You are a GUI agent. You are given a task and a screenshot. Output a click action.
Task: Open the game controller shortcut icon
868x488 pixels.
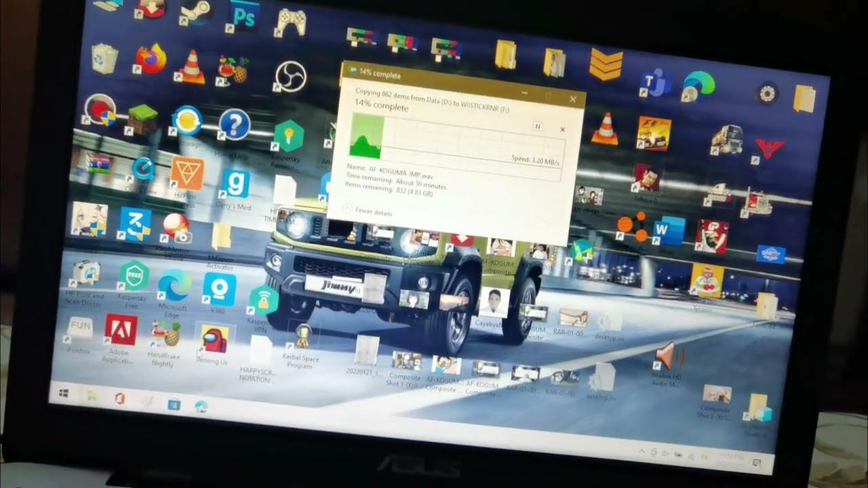tap(292, 22)
